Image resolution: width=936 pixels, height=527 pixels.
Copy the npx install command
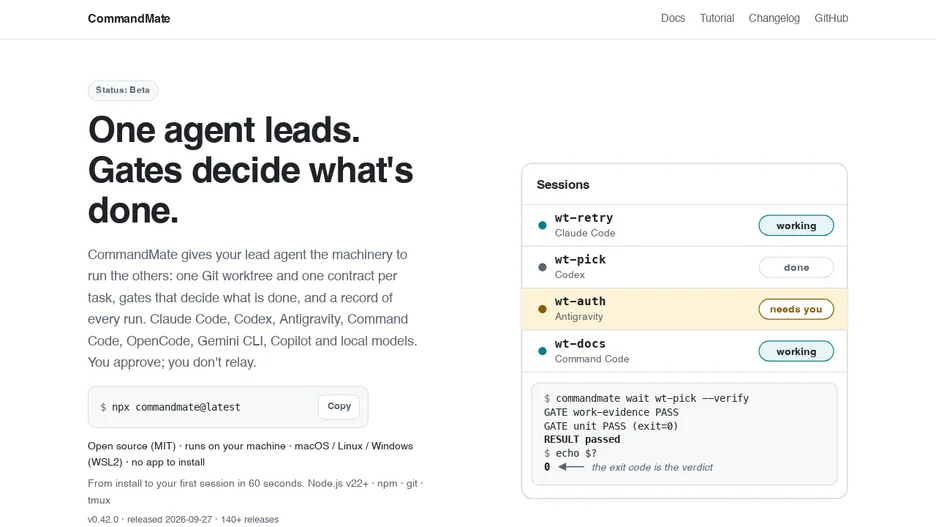pyautogui.click(x=339, y=406)
